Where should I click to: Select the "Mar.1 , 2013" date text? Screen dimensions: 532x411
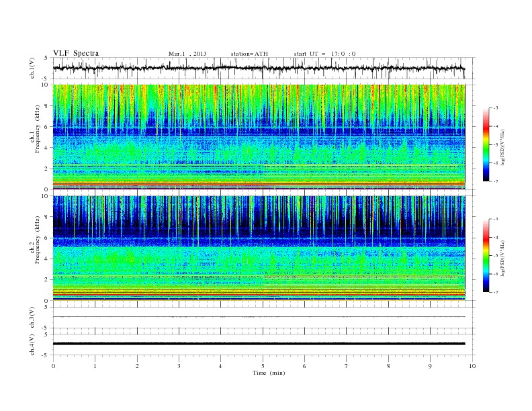pyautogui.click(x=187, y=54)
